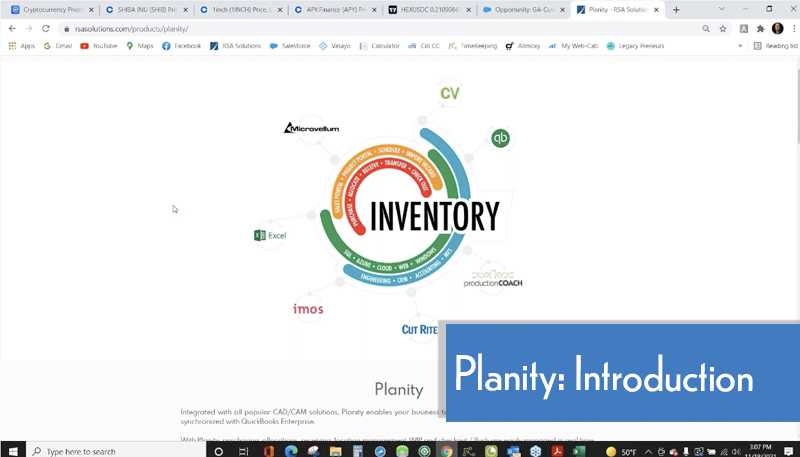The image size is (800, 457).
Task: Open the tab search dropdown arrow
Action: point(721,9)
